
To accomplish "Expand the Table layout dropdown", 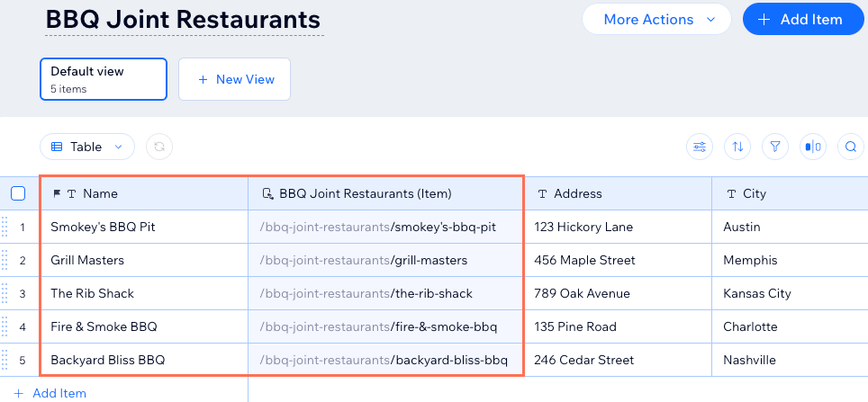I will (87, 147).
